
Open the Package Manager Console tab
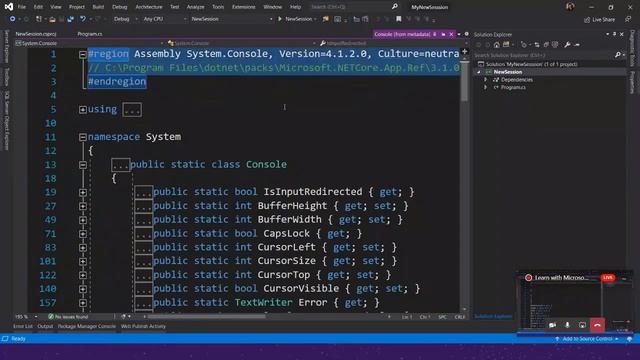tap(87, 326)
